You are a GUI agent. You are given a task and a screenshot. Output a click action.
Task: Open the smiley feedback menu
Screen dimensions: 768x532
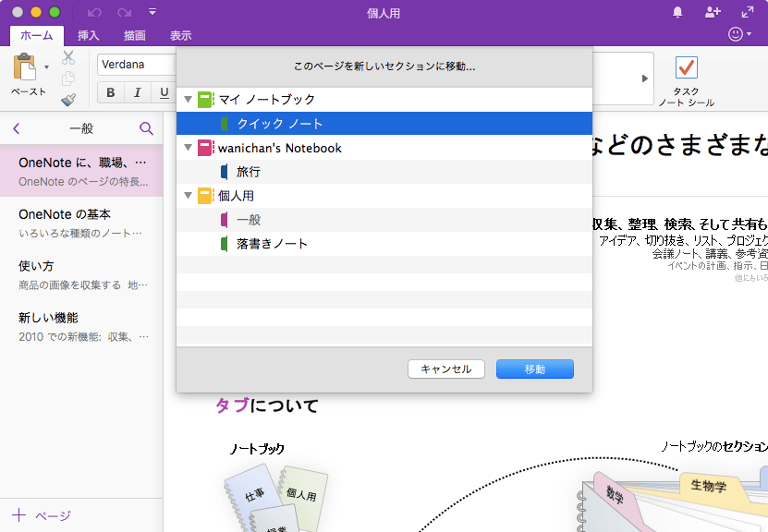739,34
